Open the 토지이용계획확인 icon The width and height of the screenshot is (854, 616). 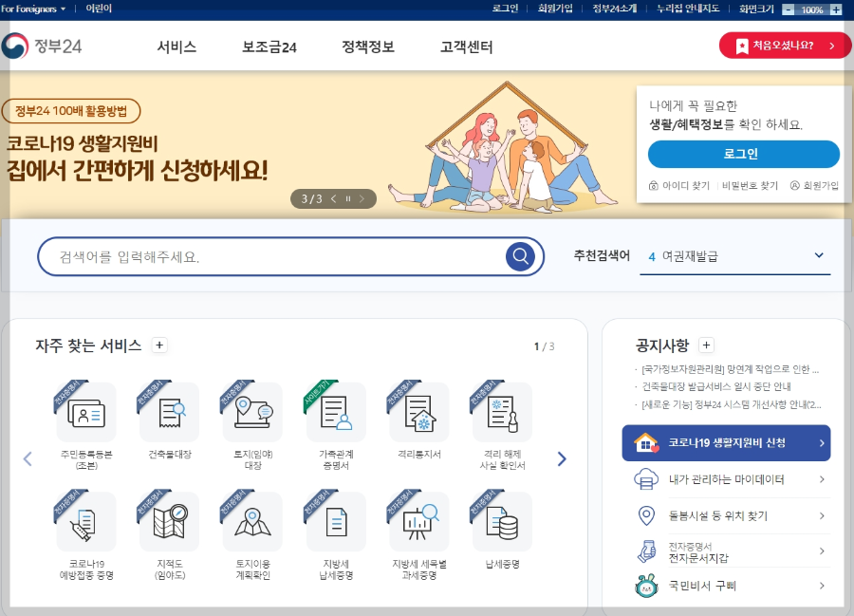tap(252, 522)
